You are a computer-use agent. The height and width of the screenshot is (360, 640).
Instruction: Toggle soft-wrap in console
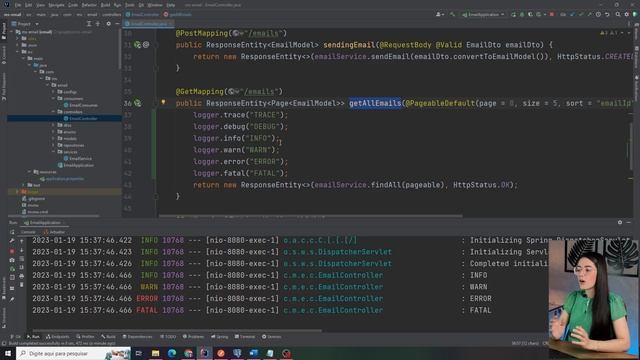tap(22, 259)
